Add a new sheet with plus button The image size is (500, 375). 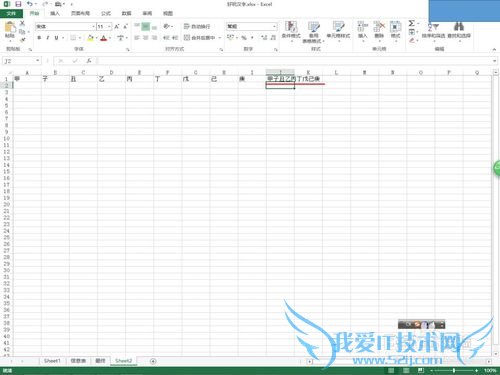(153, 361)
